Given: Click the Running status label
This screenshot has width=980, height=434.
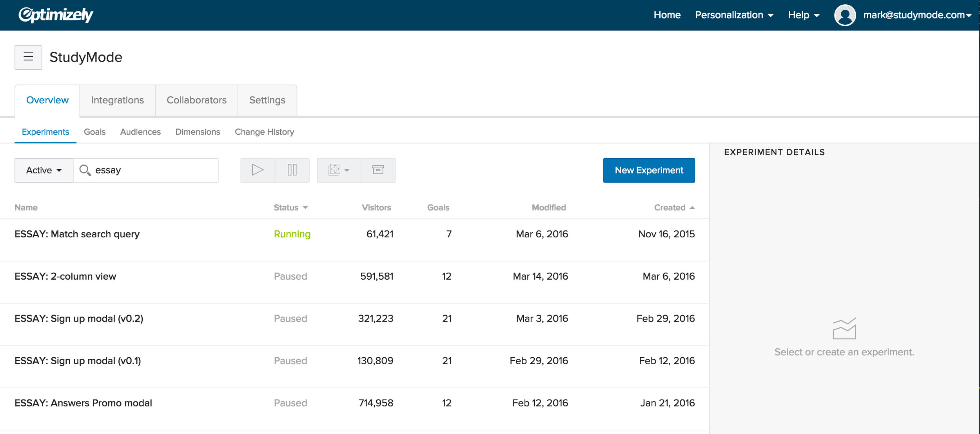Looking at the screenshot, I should tap(292, 234).
